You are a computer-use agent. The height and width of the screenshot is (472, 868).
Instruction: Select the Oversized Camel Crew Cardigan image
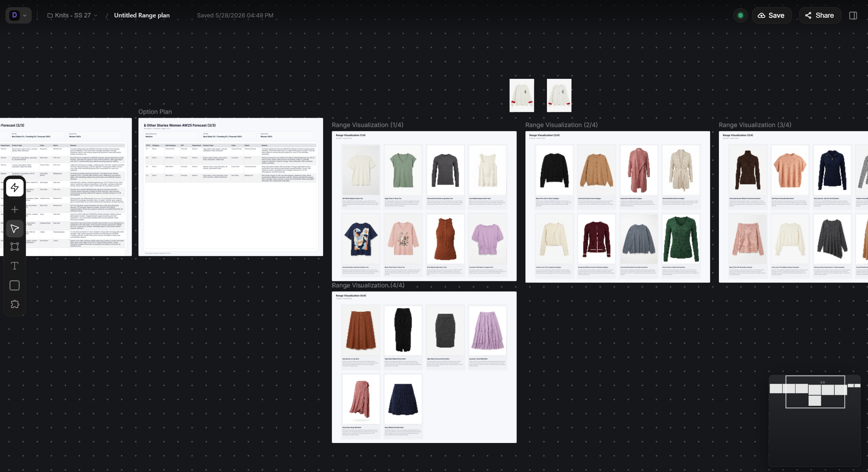point(596,170)
